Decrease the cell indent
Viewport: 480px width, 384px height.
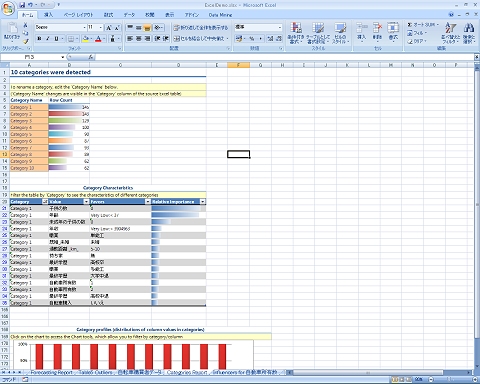157,39
